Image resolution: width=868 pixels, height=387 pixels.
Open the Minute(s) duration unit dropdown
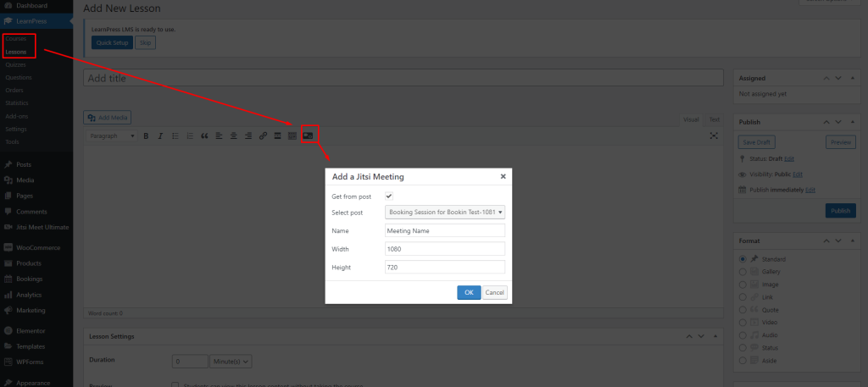click(231, 362)
